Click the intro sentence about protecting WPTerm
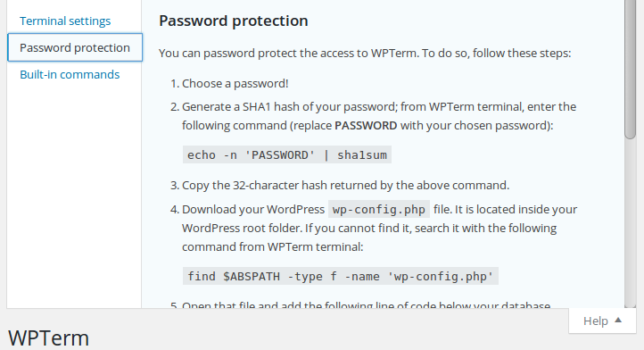644x350 pixels. (x=365, y=53)
